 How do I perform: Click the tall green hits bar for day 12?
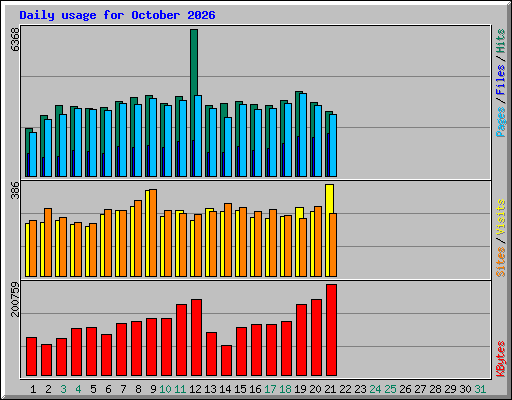pos(194,62)
